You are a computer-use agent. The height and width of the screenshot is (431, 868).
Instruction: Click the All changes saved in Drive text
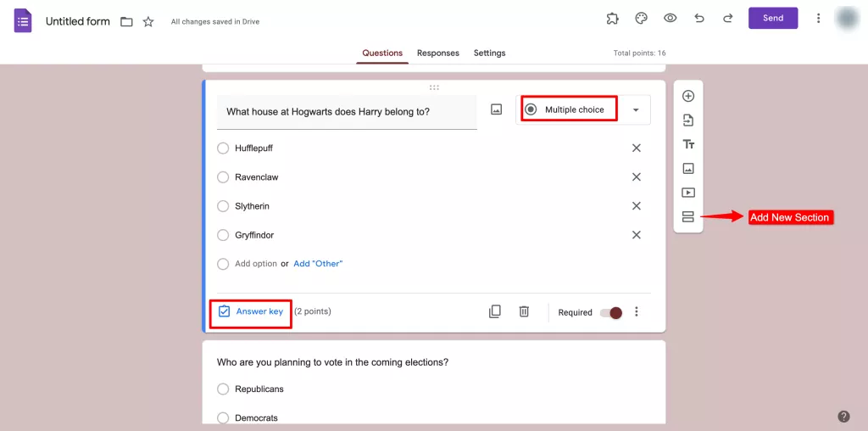coord(214,22)
